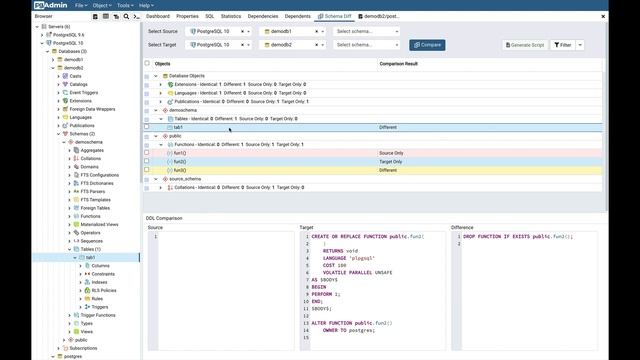Open Search Objects magnifier in Browser toolbar

pos(126,16)
